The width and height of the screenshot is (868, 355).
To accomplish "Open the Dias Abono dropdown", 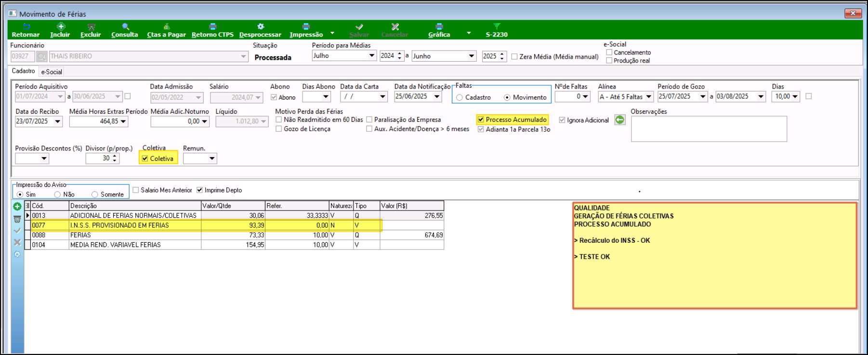I will click(x=326, y=97).
